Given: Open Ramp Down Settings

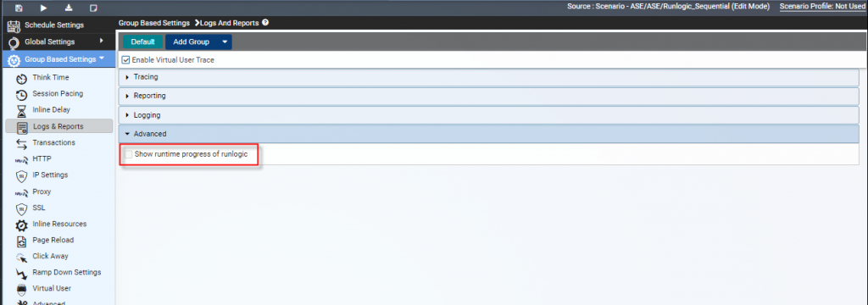Looking at the screenshot, I should click(66, 272).
